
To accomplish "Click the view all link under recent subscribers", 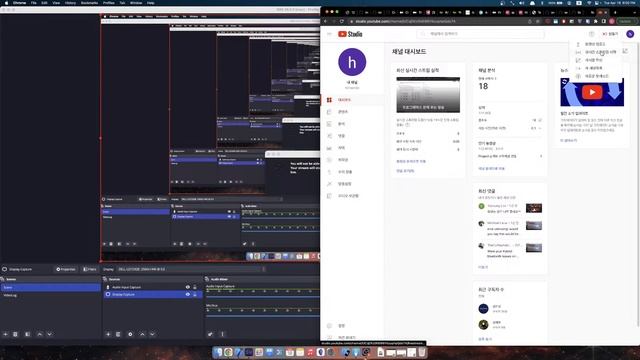I will tap(485, 339).
